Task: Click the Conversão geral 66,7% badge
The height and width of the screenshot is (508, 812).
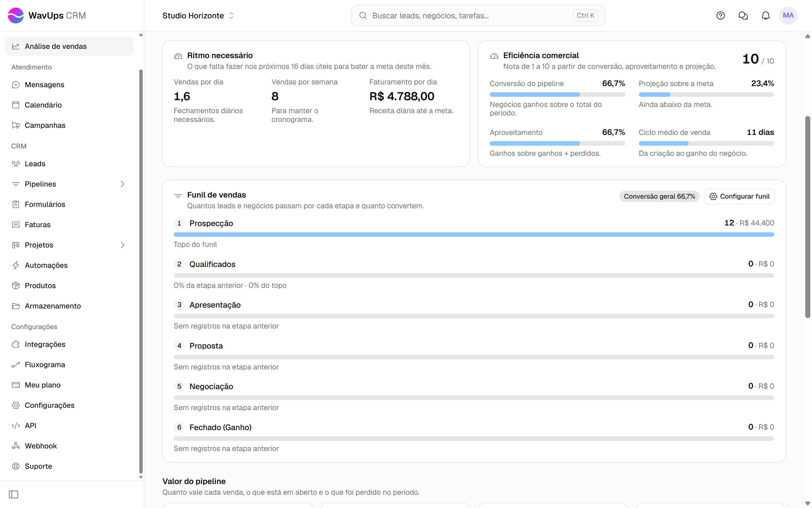Action: point(659,196)
